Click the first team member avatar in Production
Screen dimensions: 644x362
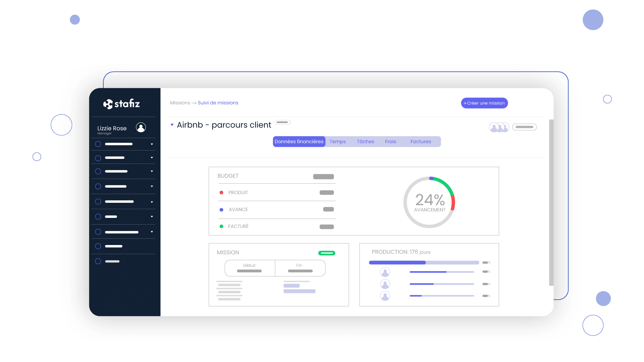385,272
